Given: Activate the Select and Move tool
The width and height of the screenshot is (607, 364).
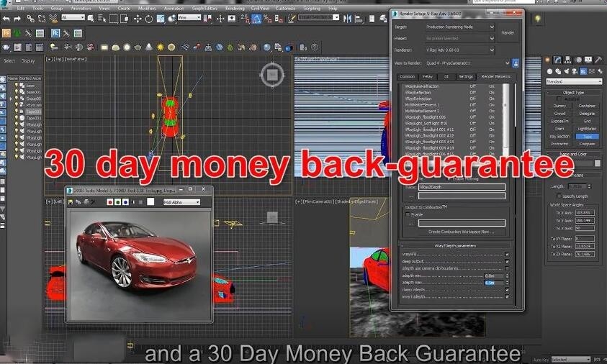Looking at the screenshot, I should pyautogui.click(x=138, y=18).
